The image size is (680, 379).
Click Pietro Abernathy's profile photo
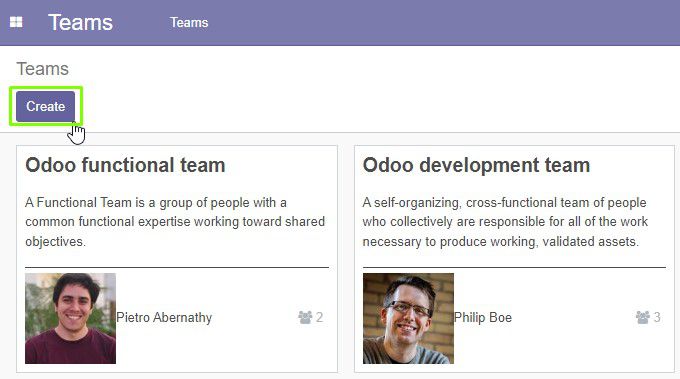[x=70, y=318]
